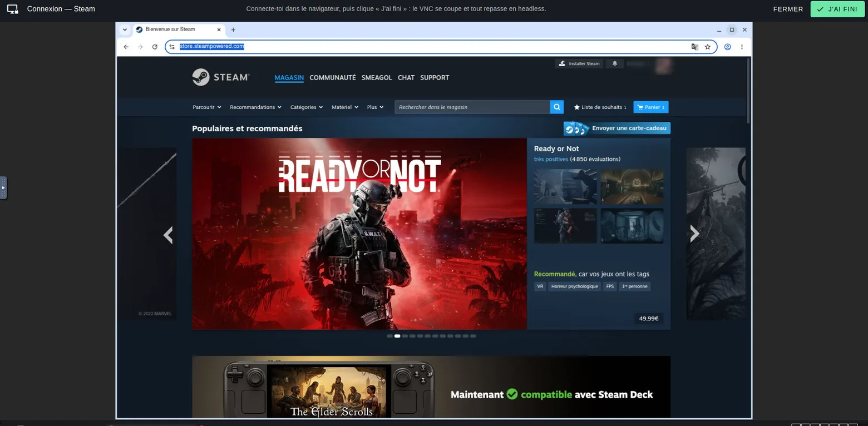This screenshot has width=868, height=426.
Task: Open the blurred user avatar in the header
Action: coord(663,66)
